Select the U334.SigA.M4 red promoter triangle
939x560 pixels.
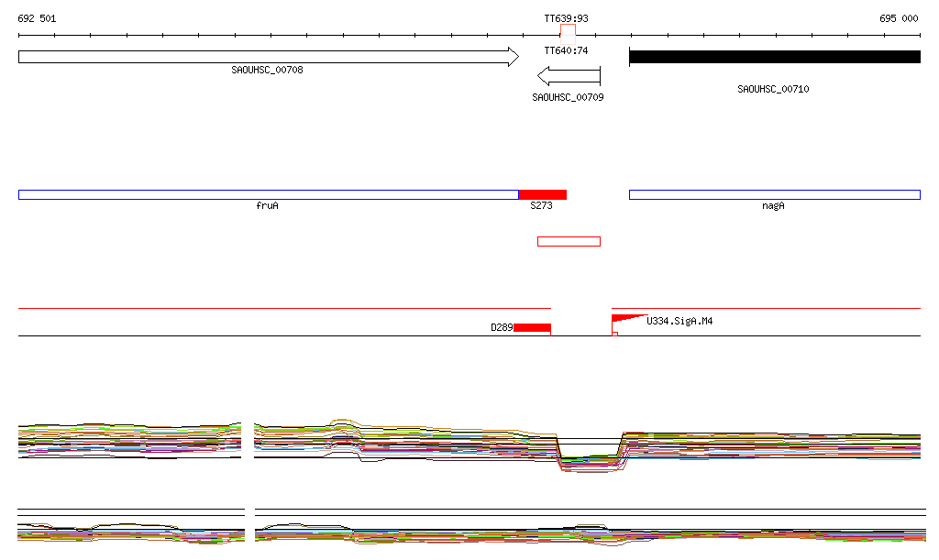(624, 319)
